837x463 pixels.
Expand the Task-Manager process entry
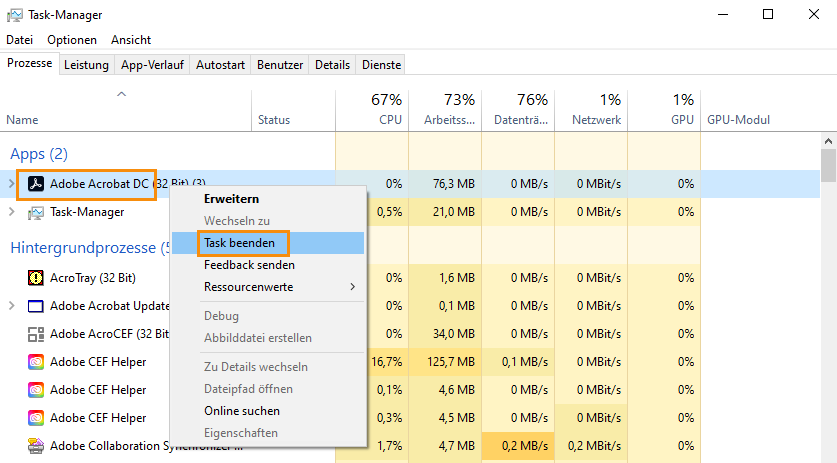point(11,212)
